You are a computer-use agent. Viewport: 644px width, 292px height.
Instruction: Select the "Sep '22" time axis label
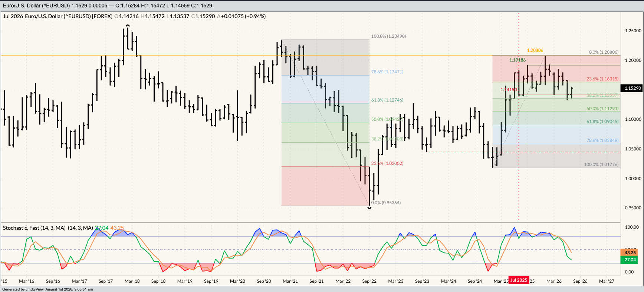369,281
